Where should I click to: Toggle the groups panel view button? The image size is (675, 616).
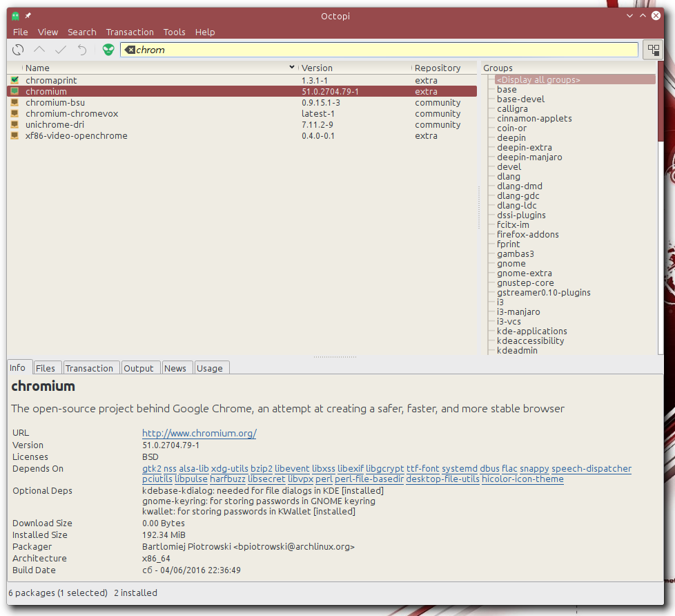click(652, 50)
